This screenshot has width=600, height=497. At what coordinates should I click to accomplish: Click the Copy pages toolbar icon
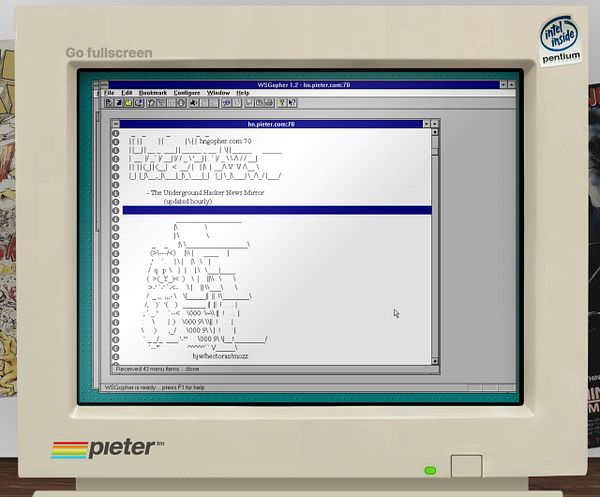pos(259,103)
